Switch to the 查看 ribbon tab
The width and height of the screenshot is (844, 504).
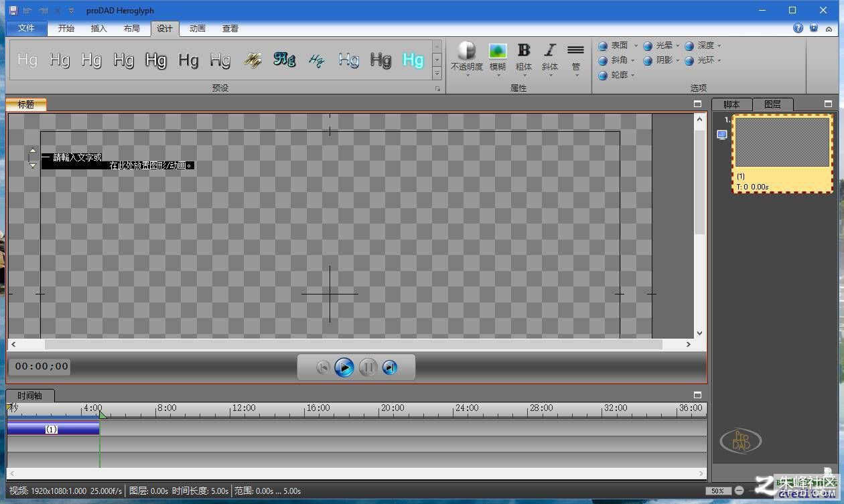[x=230, y=28]
